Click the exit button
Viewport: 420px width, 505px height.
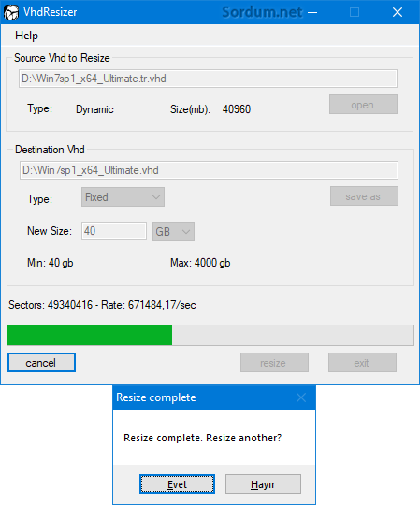click(362, 363)
